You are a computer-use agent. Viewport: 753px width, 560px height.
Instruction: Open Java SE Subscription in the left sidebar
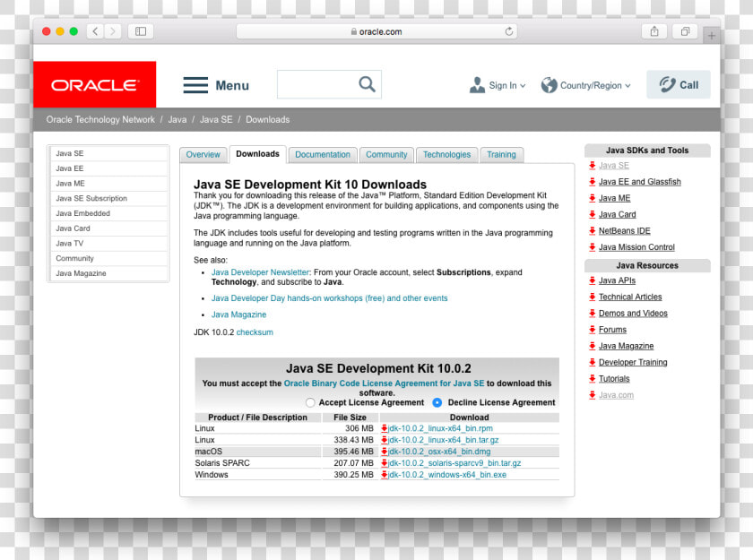(108, 198)
